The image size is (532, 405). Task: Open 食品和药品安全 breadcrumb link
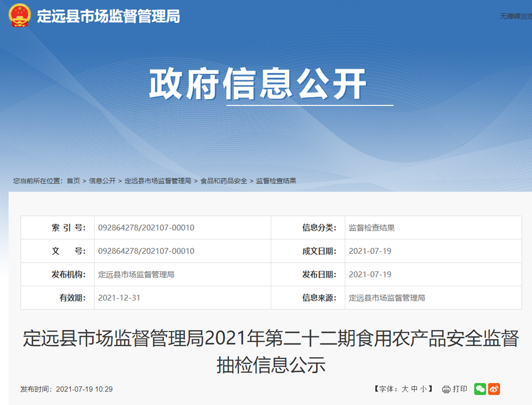click(x=223, y=181)
